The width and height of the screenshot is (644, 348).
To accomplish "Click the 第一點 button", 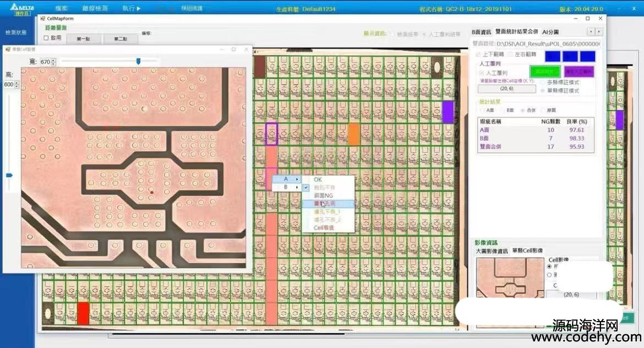I will coord(83,38).
